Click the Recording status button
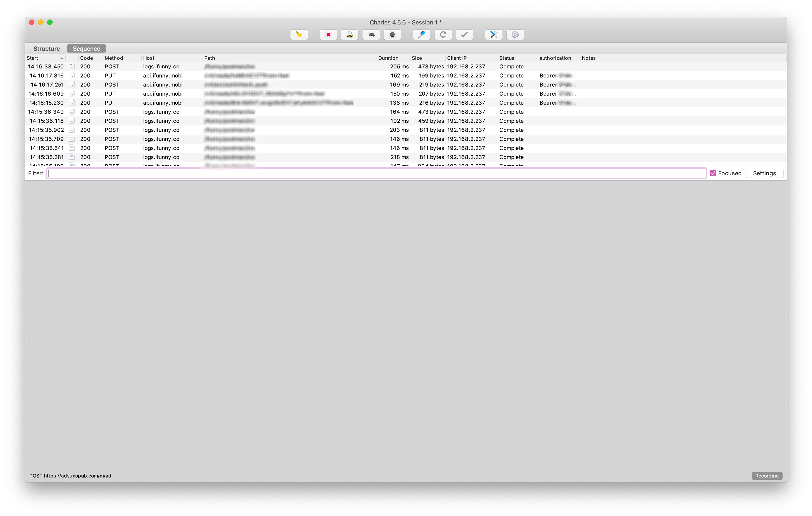This screenshot has height=516, width=812. tap(766, 475)
